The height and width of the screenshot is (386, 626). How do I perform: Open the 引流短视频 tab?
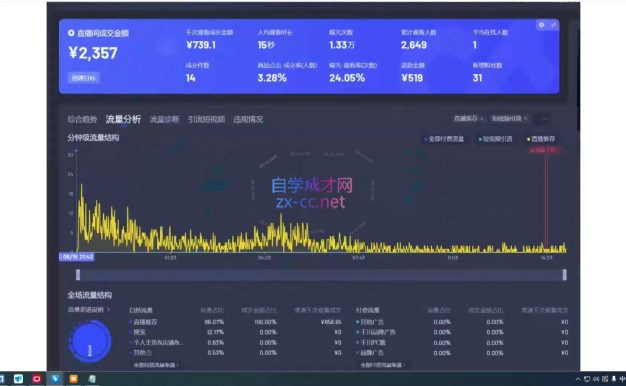[206, 119]
